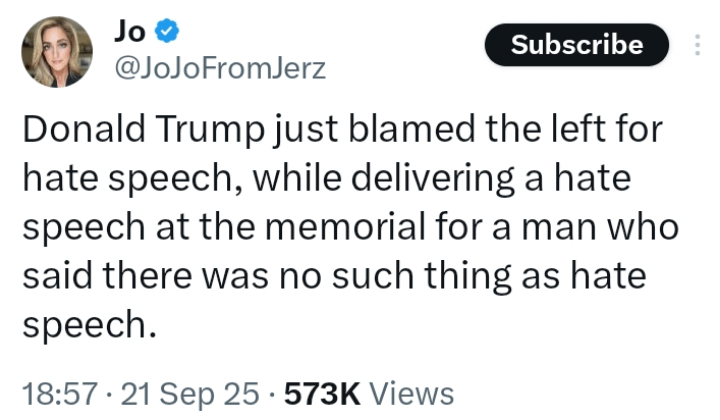Open the 18:57 timestamp link
The width and height of the screenshot is (720, 420).
(x=60, y=394)
